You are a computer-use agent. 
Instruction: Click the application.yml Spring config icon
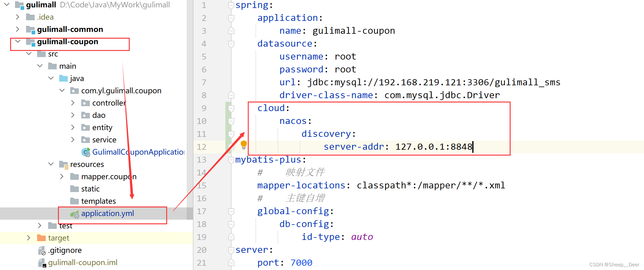tap(75, 214)
